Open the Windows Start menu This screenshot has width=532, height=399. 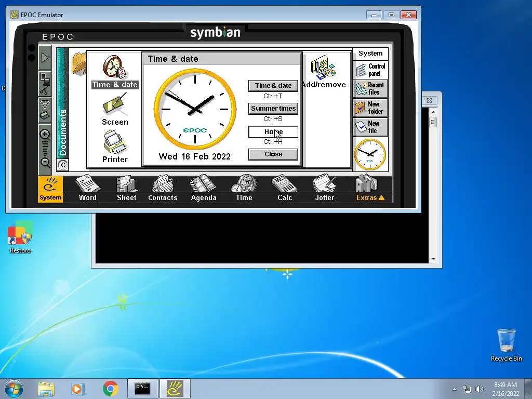(x=14, y=389)
